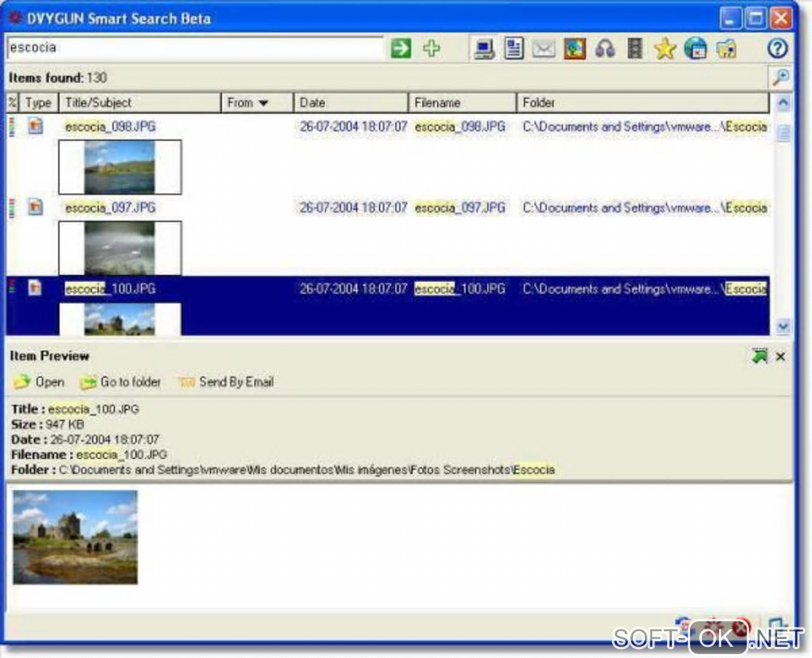Screen dimensions: 812x658
Task: Select the web globe filter icon
Action: coord(696,49)
